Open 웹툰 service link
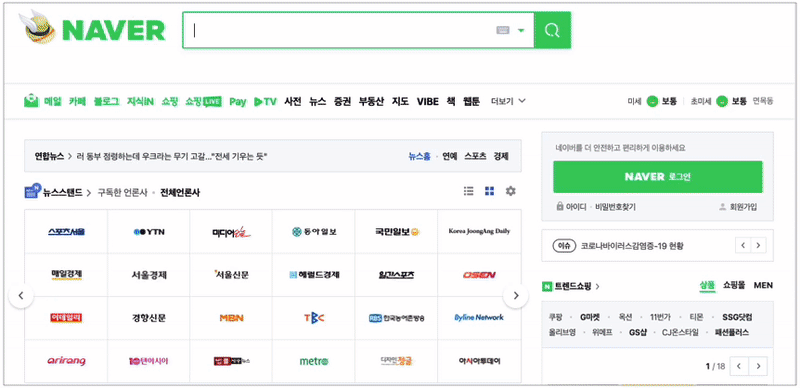Image resolution: width=800 pixels, height=388 pixels. pyautogui.click(x=471, y=101)
